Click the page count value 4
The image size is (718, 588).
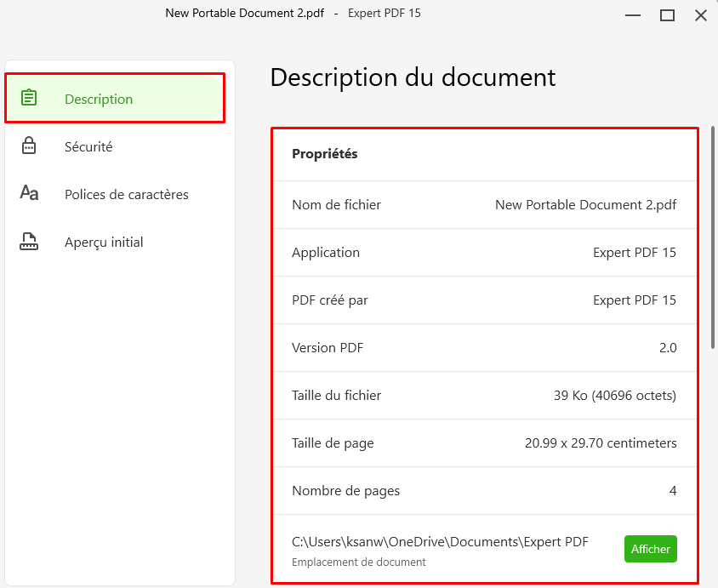(x=673, y=490)
